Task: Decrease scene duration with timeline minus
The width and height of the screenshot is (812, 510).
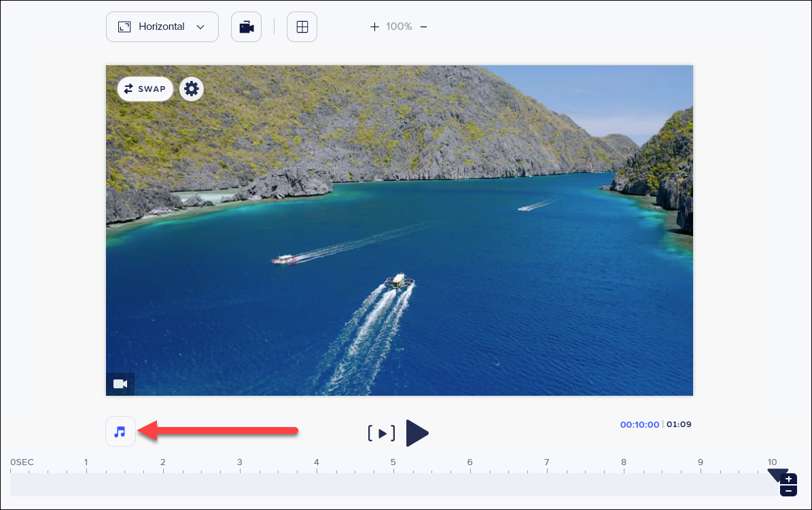Action: point(788,490)
